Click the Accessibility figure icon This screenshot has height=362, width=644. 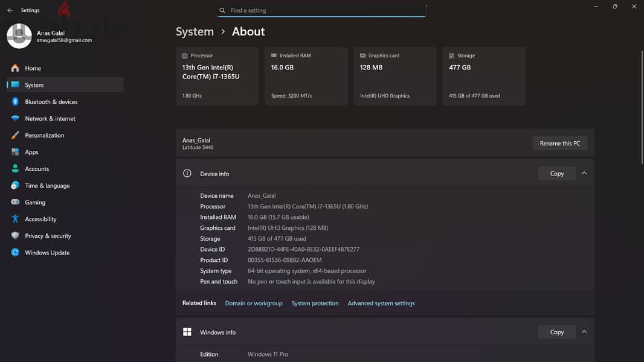tap(15, 219)
